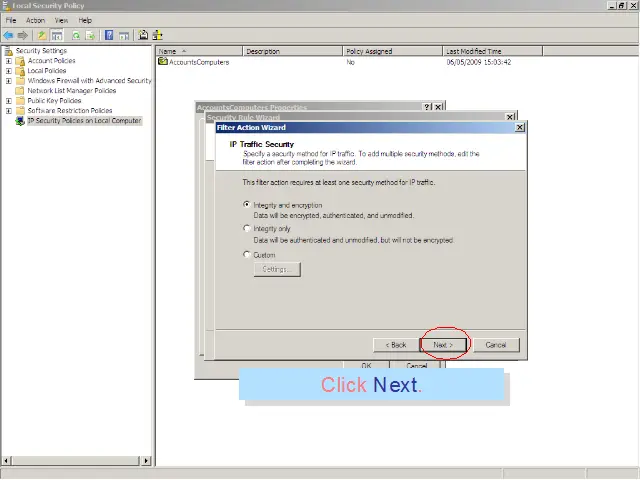Image resolution: width=640 pixels, height=480 pixels.
Task: Expand the Account Policies tree node
Action: click(9, 61)
